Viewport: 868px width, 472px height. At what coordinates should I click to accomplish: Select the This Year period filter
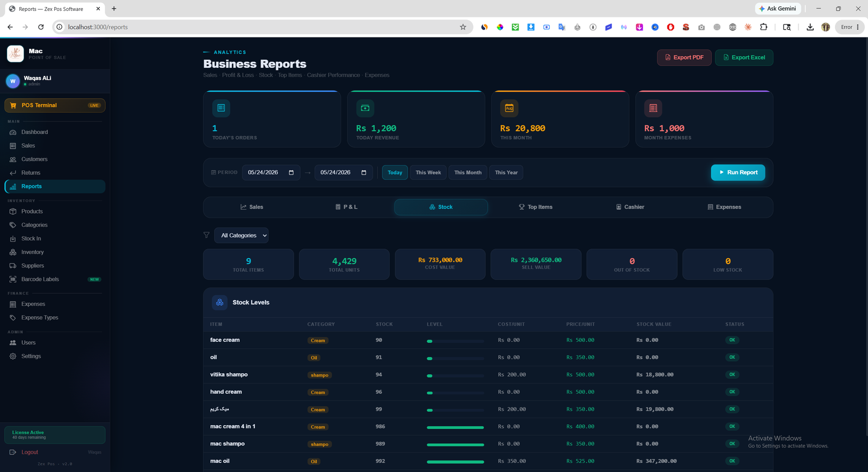[x=506, y=173]
